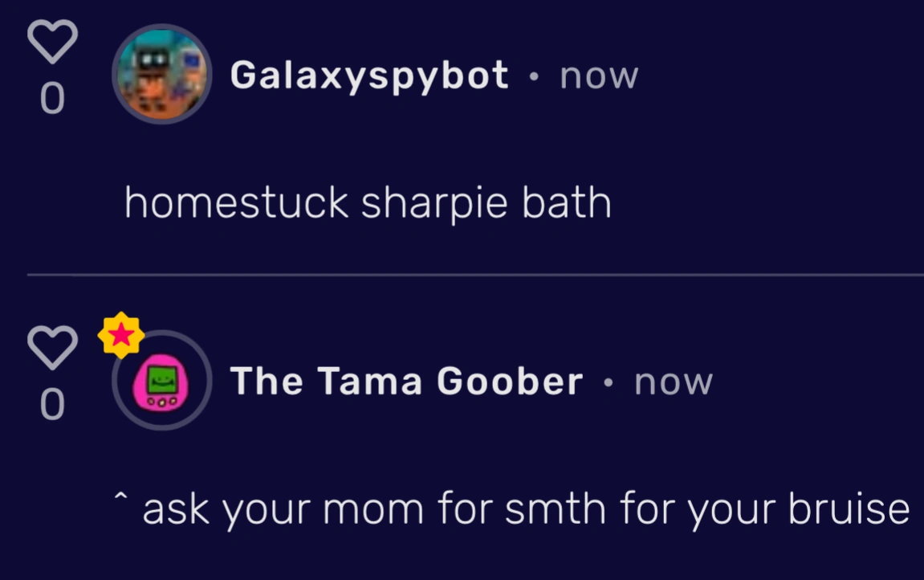Open The Tama Goober's username link
924x580 pixels.
click(x=405, y=382)
